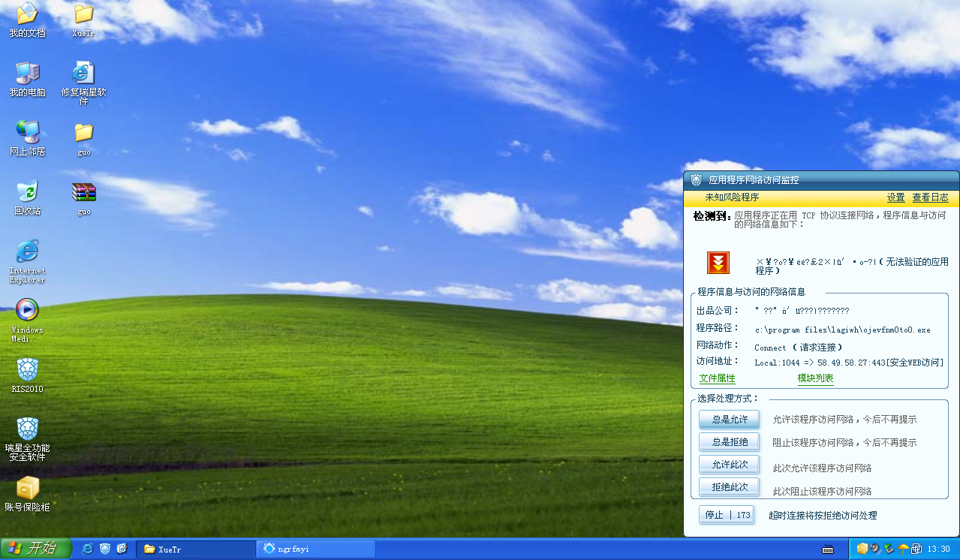Open the yellow Rising umbrella tray icon
Viewport: 960px width, 560px height.
point(903,549)
